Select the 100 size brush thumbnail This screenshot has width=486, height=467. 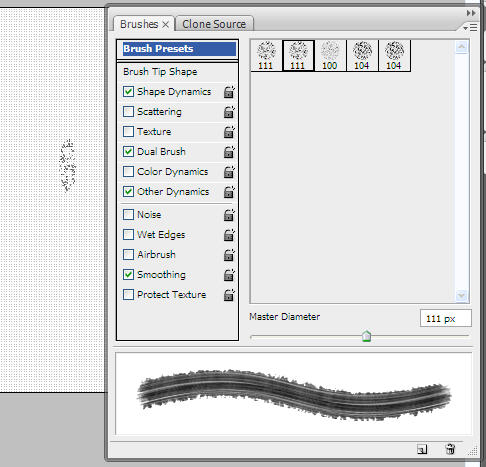330,56
